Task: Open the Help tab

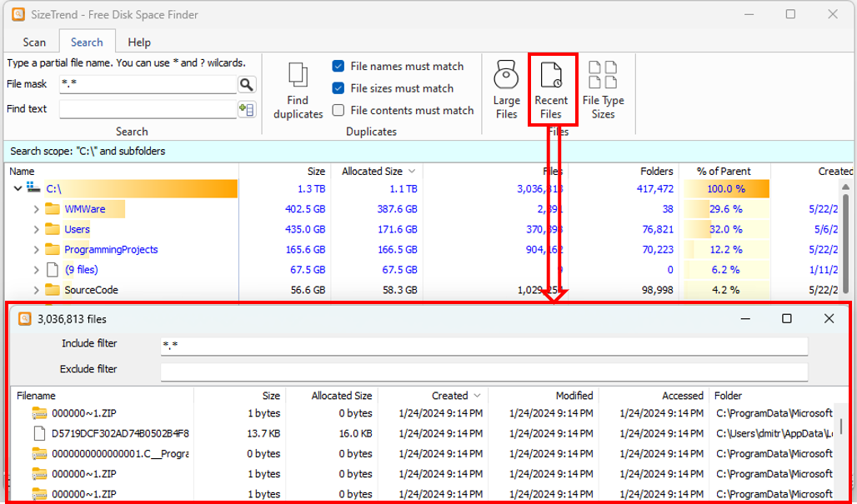Action: tap(139, 42)
